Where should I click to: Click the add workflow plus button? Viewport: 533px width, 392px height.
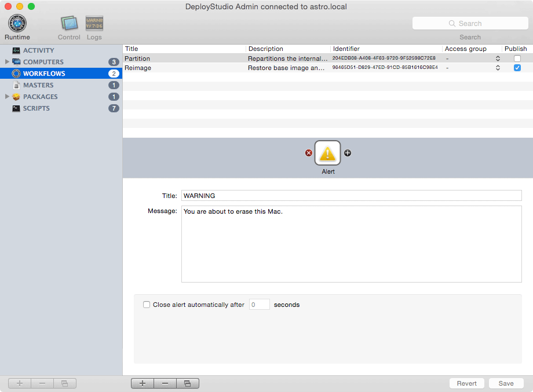coord(143,383)
